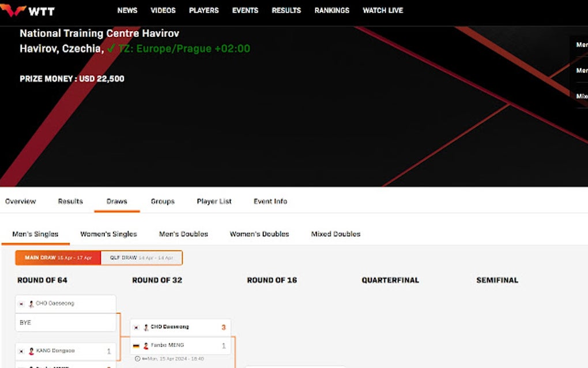Click the ROUND OF 16 heading

[x=272, y=280]
